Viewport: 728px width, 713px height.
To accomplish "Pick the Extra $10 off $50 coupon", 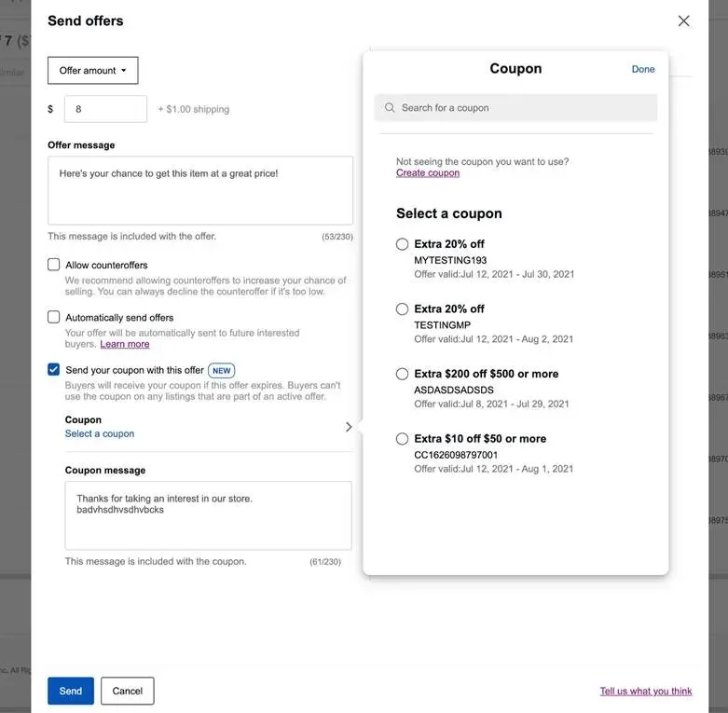I will (402, 439).
